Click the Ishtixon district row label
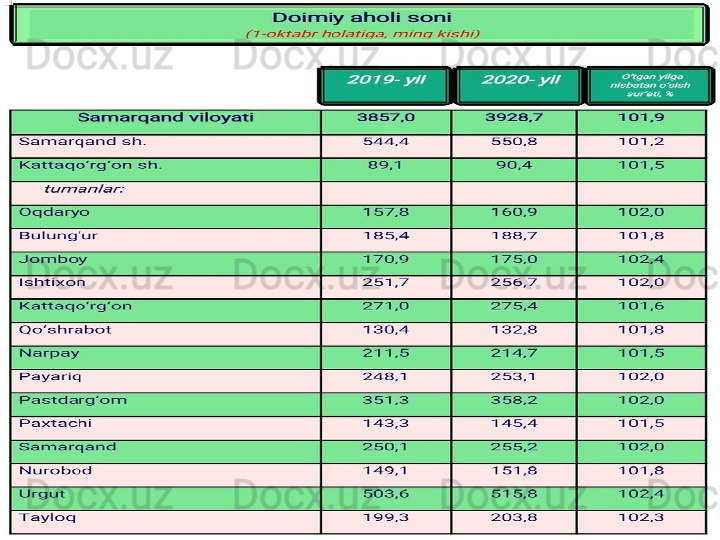Image resolution: width=720 pixels, height=540 pixels. [52, 283]
